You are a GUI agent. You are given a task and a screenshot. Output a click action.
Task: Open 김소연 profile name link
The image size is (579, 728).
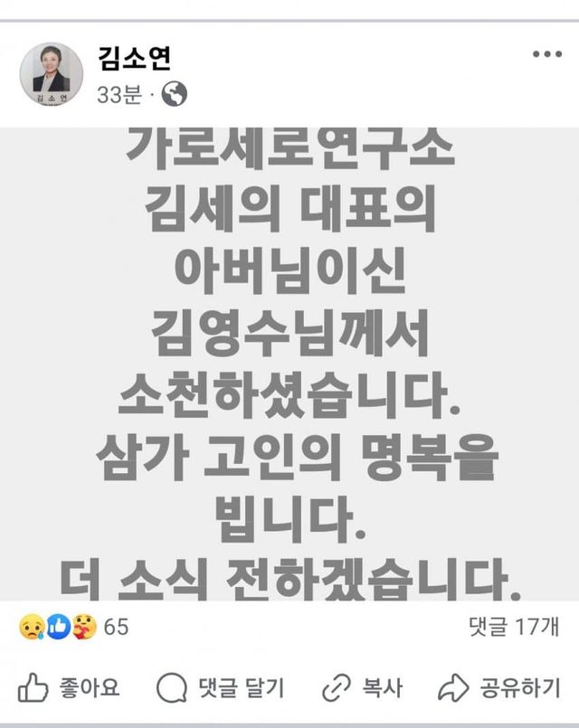click(135, 58)
